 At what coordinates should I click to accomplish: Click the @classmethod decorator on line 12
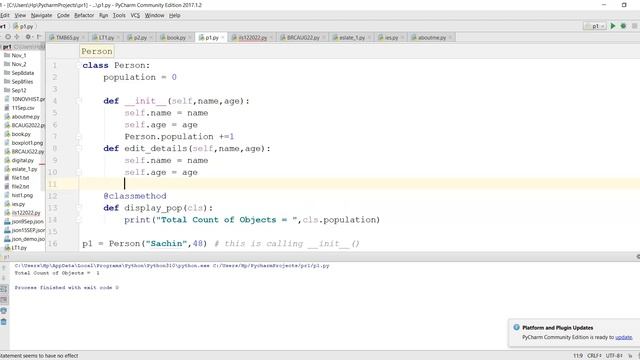tap(135, 196)
